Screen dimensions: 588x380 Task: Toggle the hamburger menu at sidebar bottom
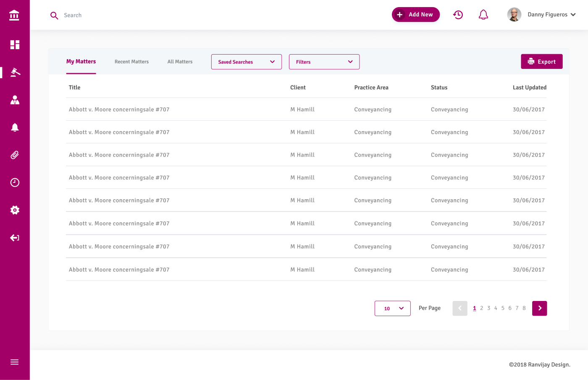coord(15,362)
